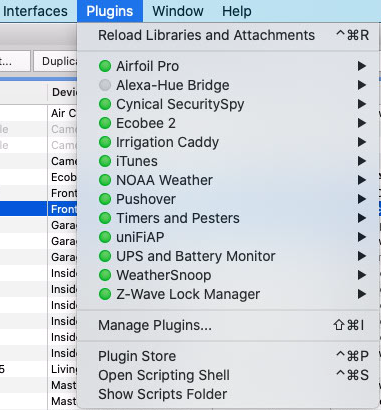The image size is (381, 410).
Task: Click the Air C device row
Action: pyautogui.click(x=38, y=113)
